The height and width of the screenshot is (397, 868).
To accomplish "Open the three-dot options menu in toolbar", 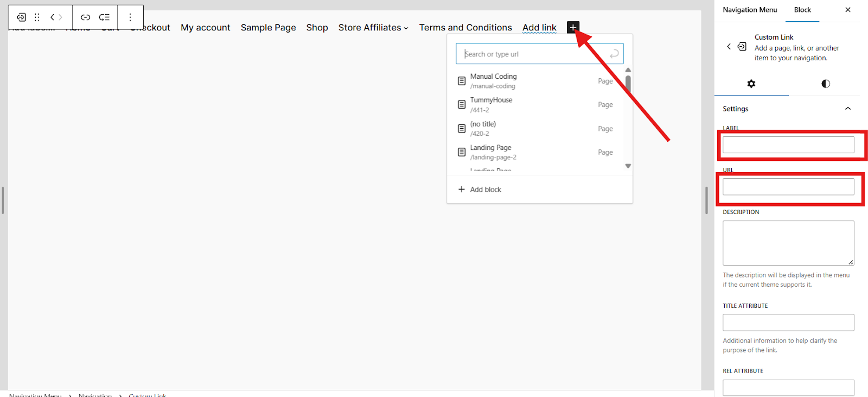I will [130, 17].
